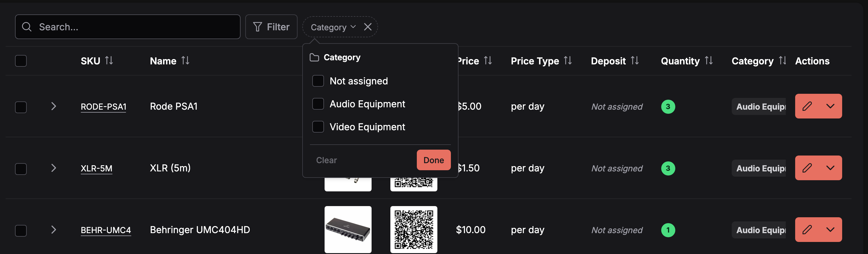Click the Search input field

click(127, 27)
